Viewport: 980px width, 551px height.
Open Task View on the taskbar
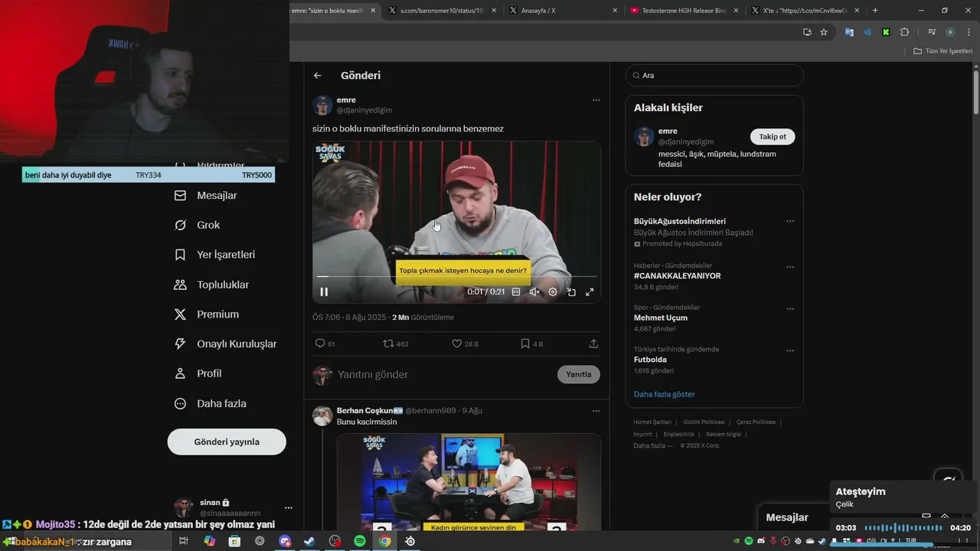(x=184, y=541)
